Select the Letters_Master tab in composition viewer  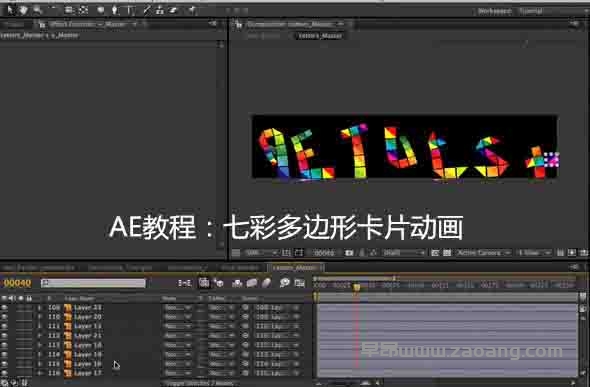click(320, 36)
